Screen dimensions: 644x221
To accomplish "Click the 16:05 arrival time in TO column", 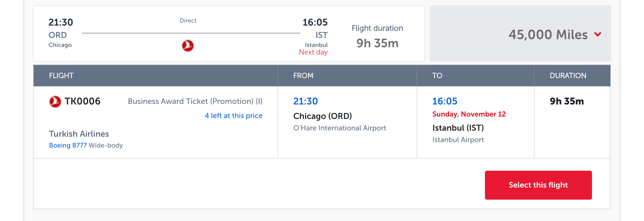I will click(x=445, y=101).
